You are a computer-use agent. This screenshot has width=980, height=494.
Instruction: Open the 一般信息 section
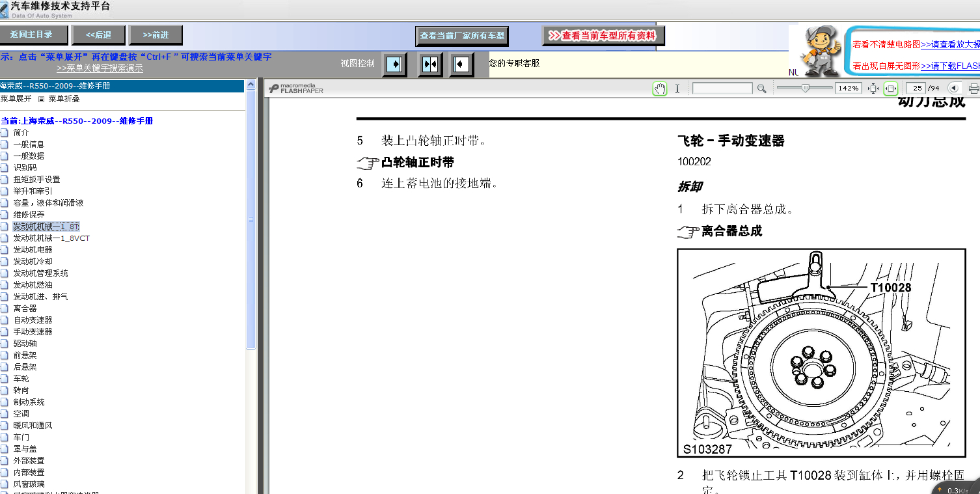(x=29, y=144)
